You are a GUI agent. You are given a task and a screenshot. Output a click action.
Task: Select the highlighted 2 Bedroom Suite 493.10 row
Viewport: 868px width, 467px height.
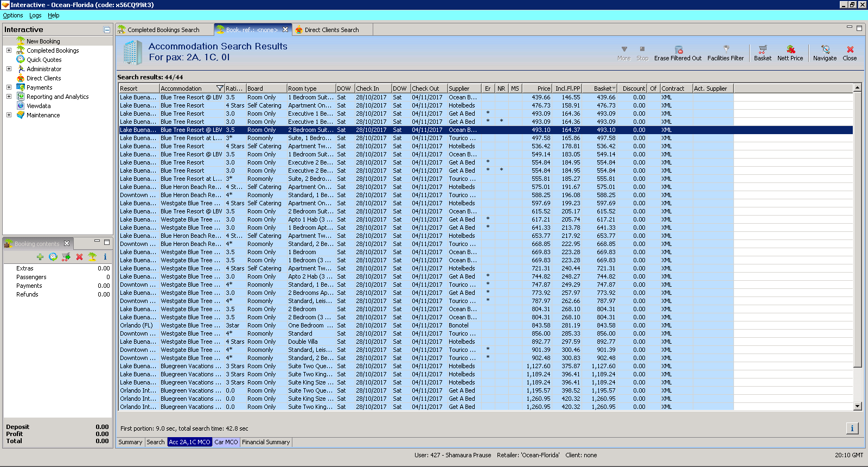coord(486,130)
